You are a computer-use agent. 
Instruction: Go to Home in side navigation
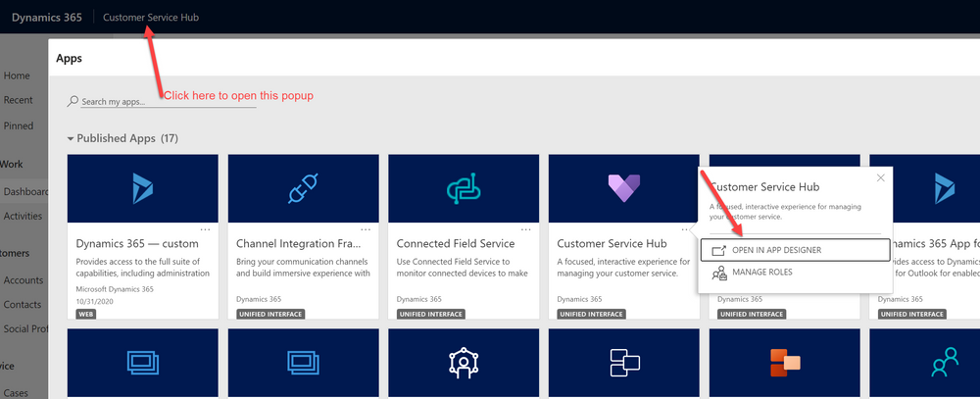(x=17, y=75)
